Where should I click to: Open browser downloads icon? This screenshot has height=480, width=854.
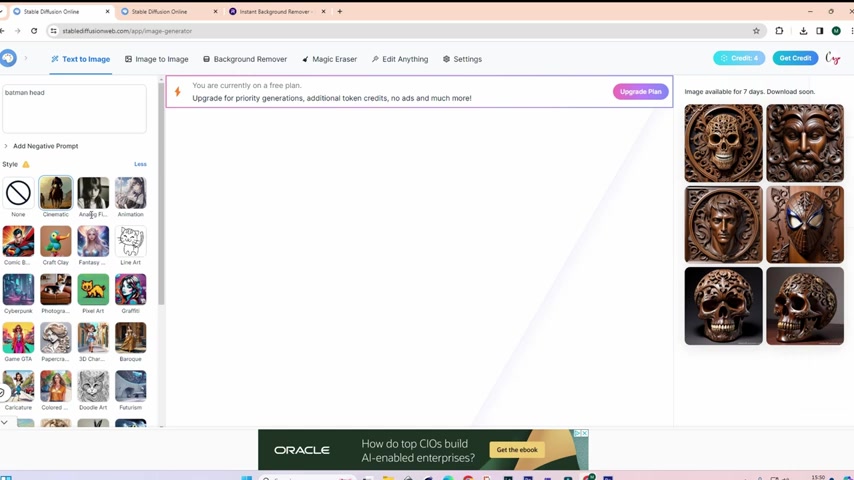tap(803, 31)
